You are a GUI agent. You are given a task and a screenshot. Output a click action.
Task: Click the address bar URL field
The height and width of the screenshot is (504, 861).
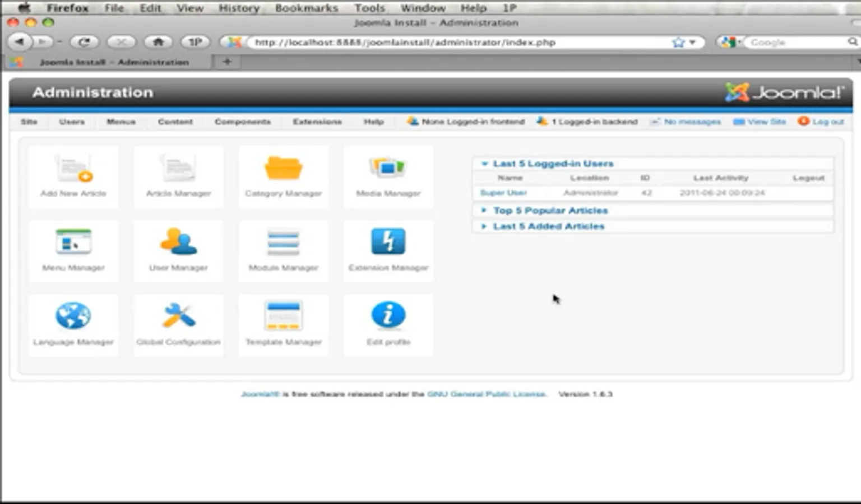(460, 43)
